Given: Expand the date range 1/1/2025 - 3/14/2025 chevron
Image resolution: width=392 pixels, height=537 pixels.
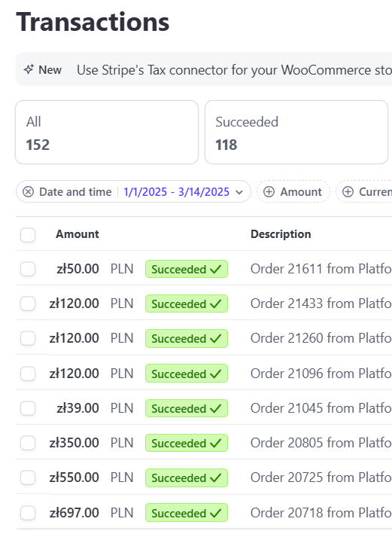Looking at the screenshot, I should point(239,192).
